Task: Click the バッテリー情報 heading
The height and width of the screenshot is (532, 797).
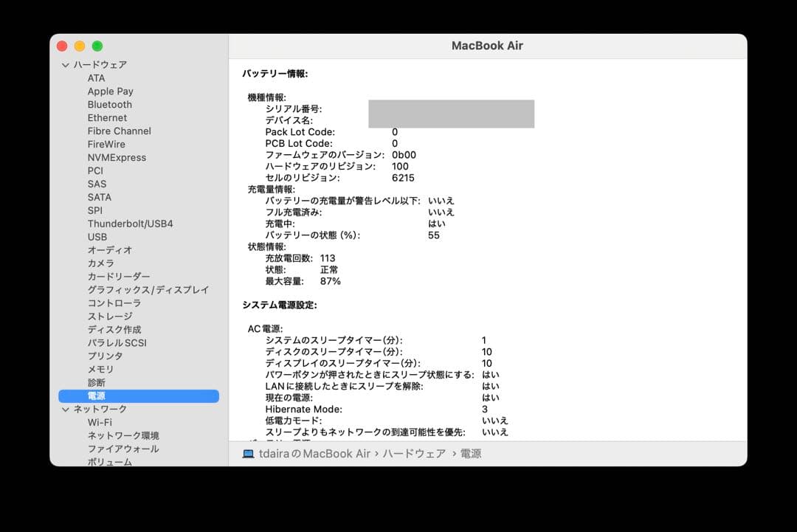Action: (x=275, y=74)
